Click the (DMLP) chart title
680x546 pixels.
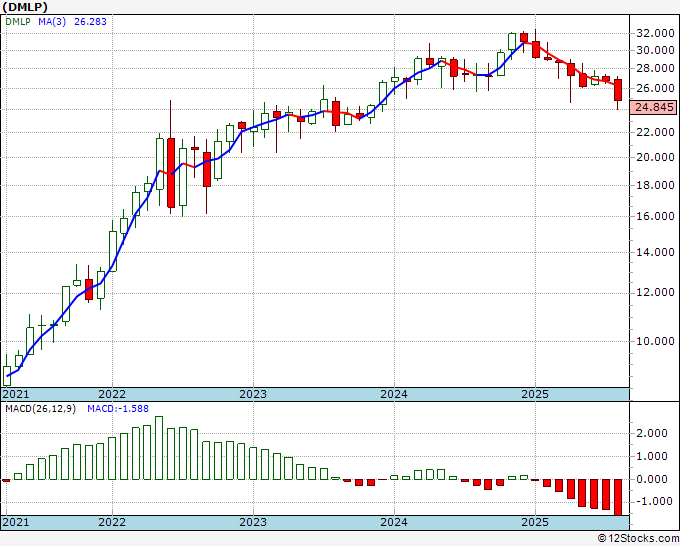click(x=25, y=7)
